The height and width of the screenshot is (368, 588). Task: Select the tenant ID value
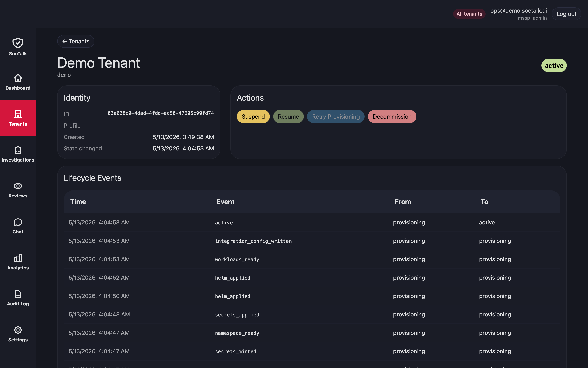(161, 113)
